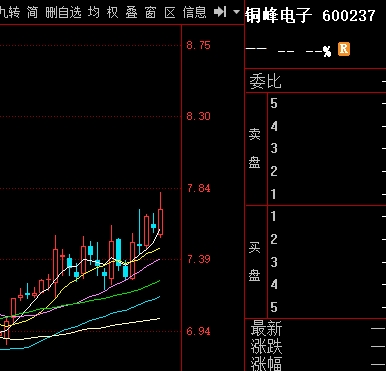The height and width of the screenshot is (371, 386).
Task: Click the skip-to-end arrow icon in toolbar
Action: click(x=220, y=12)
